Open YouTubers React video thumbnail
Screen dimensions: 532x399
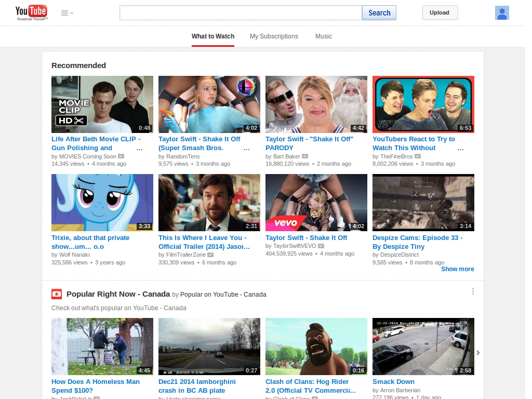tap(423, 104)
